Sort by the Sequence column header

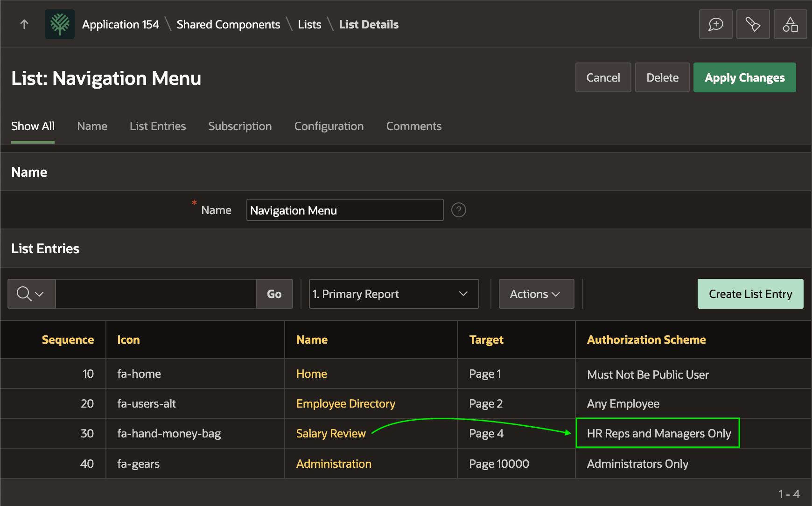click(x=68, y=340)
